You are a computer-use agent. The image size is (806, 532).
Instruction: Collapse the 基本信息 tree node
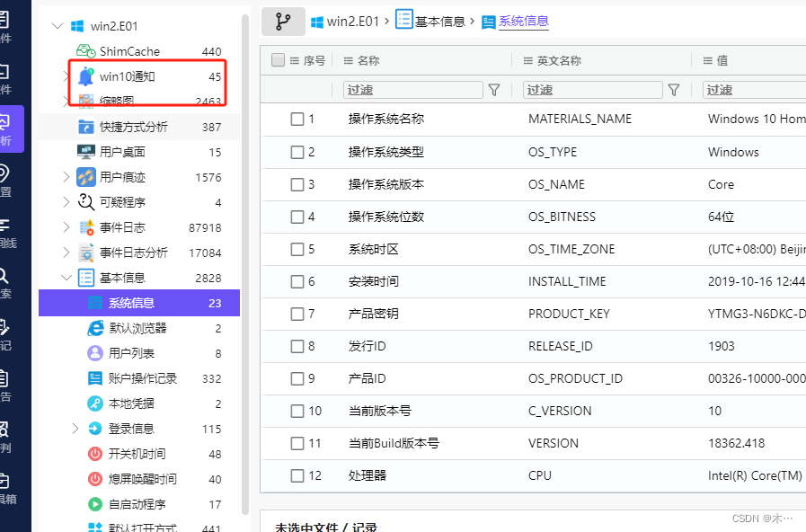[66, 278]
